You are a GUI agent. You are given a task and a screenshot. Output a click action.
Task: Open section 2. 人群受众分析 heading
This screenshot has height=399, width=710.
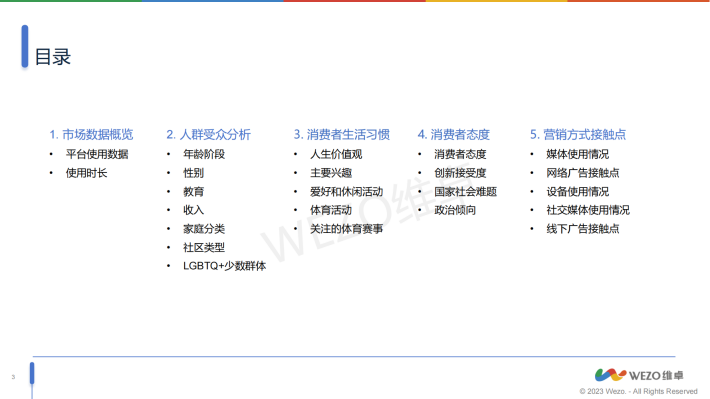point(208,135)
